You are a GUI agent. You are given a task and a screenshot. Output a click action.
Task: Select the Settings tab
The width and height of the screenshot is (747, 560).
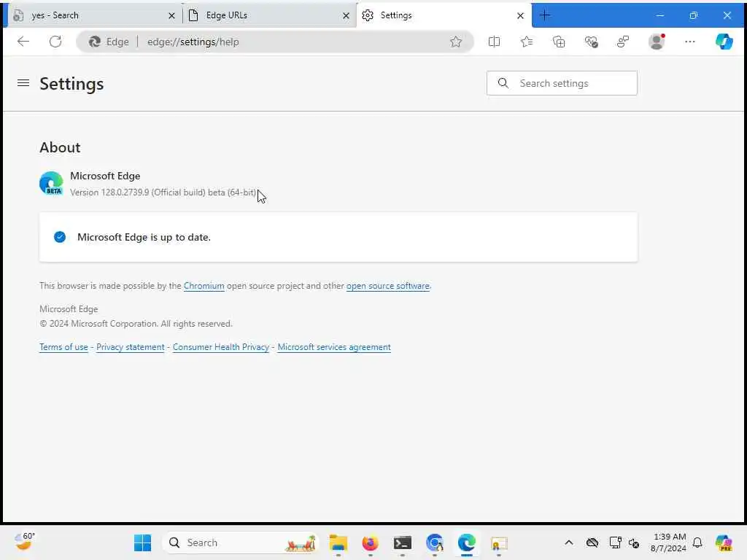[x=444, y=15]
